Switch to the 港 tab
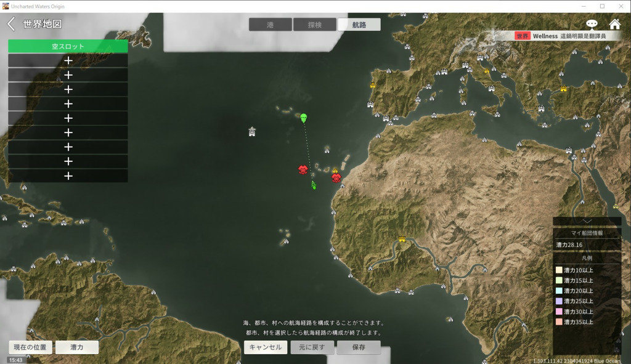 pos(270,25)
